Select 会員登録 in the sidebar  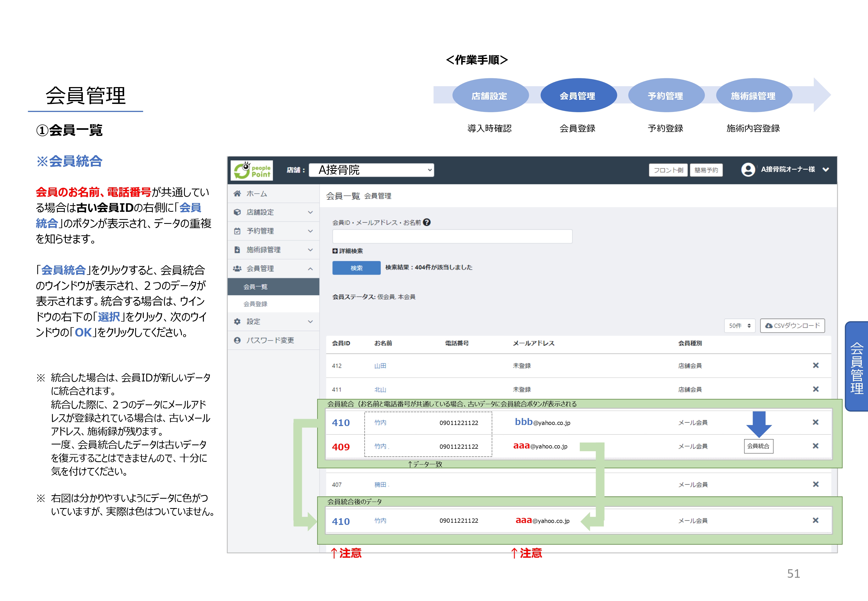point(255,304)
